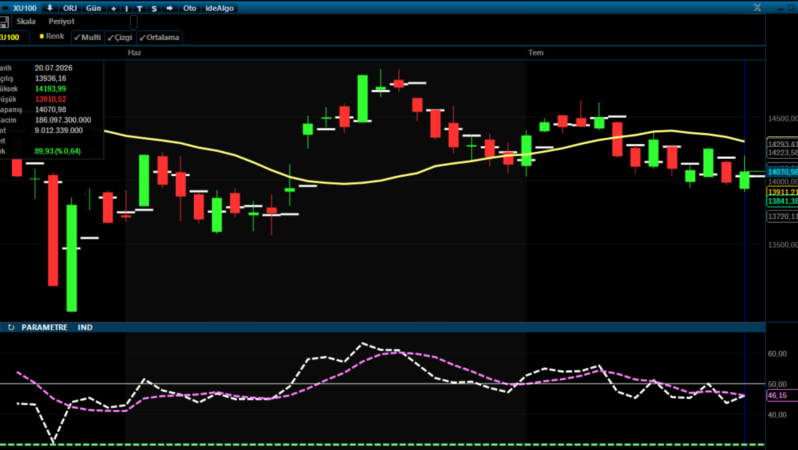
Task: Click the refresh icon beside PARAMETRE
Action: (11, 327)
